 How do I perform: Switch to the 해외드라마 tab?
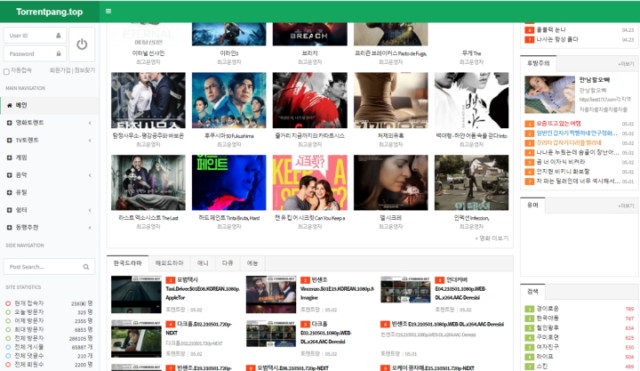[x=169, y=263]
